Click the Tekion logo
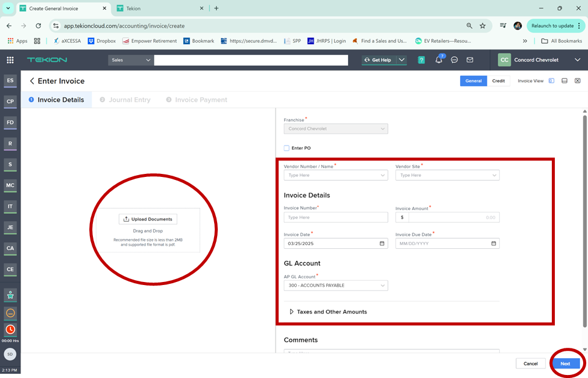Viewport: 588px width, 378px height. (x=47, y=60)
